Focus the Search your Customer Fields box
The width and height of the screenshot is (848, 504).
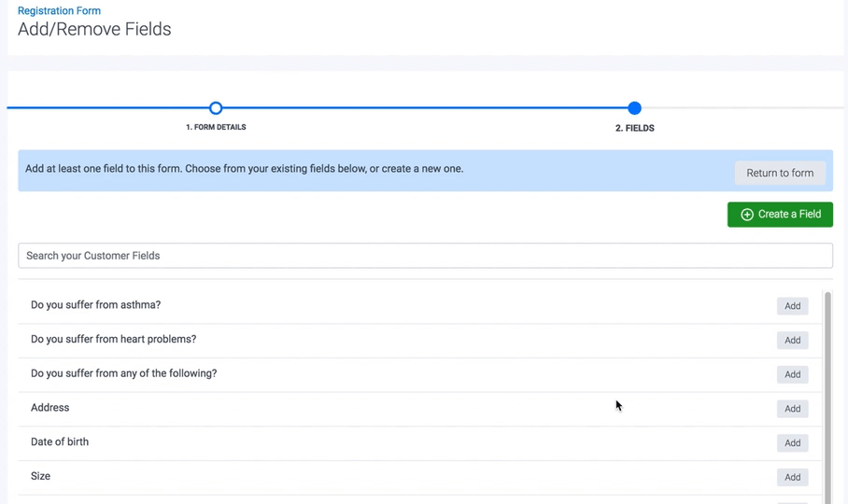[x=425, y=256]
